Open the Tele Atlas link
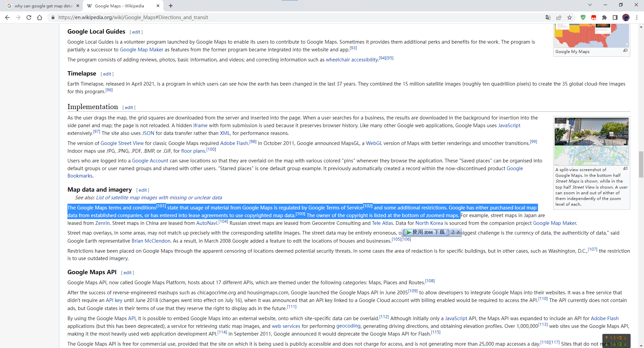644x348 pixels. click(x=382, y=223)
